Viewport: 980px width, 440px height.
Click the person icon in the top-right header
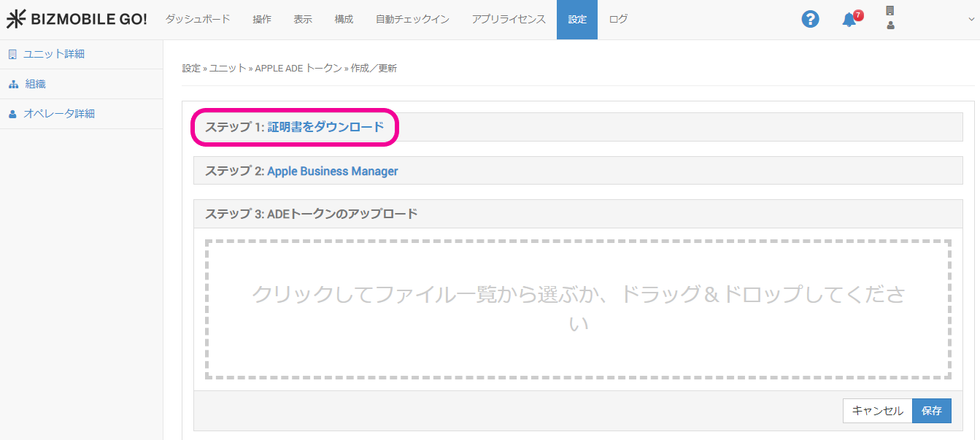click(890, 26)
